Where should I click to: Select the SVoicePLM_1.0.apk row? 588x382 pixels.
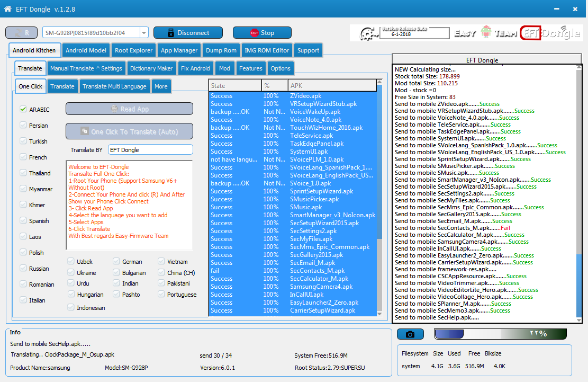[293, 159]
